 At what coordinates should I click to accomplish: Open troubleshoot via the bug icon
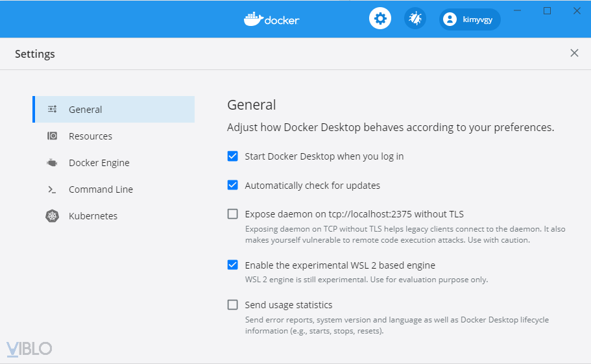point(415,19)
